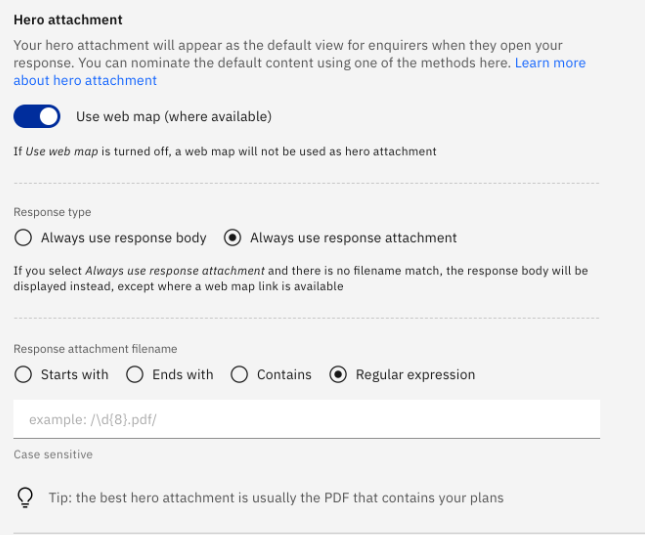Click the Starts with label text
The width and height of the screenshot is (645, 535).
74,375
